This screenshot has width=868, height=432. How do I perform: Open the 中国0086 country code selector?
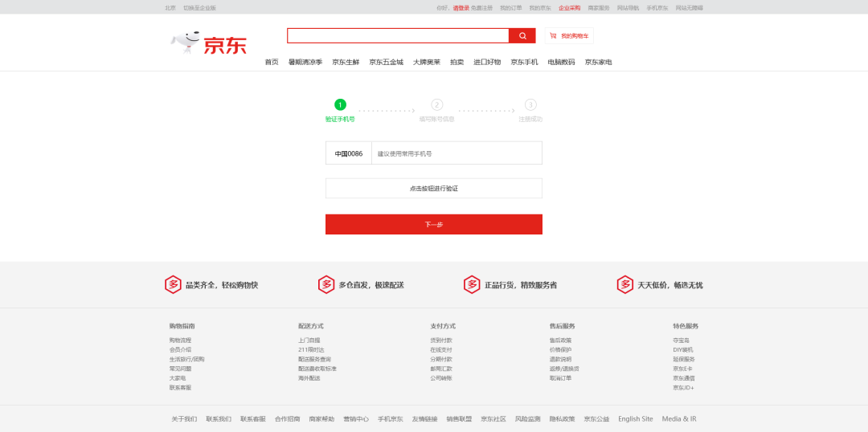[349, 153]
